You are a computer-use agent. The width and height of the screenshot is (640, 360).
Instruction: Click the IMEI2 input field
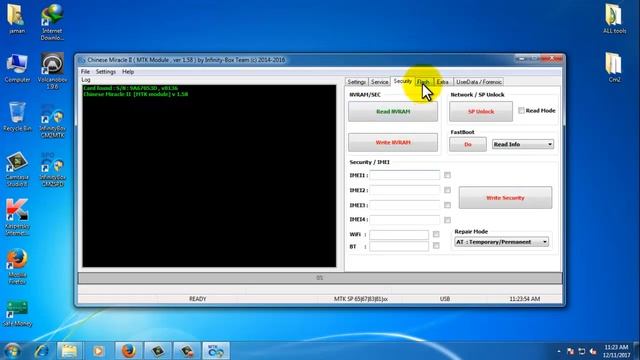[404, 190]
